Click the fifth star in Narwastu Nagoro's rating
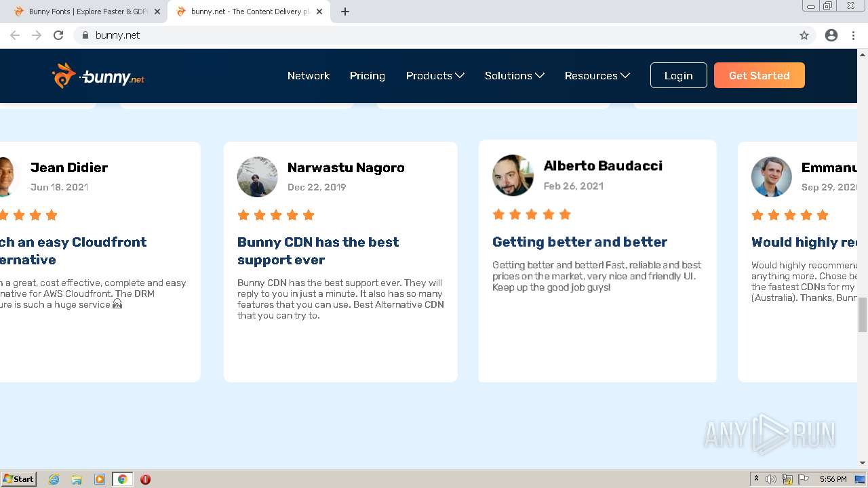868x488 pixels. coord(309,216)
